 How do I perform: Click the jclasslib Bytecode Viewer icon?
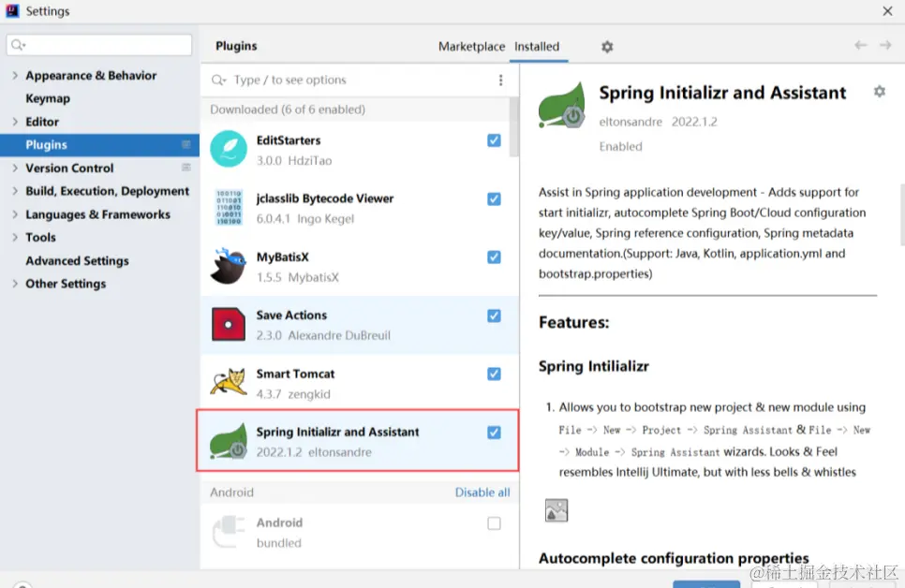point(229,207)
